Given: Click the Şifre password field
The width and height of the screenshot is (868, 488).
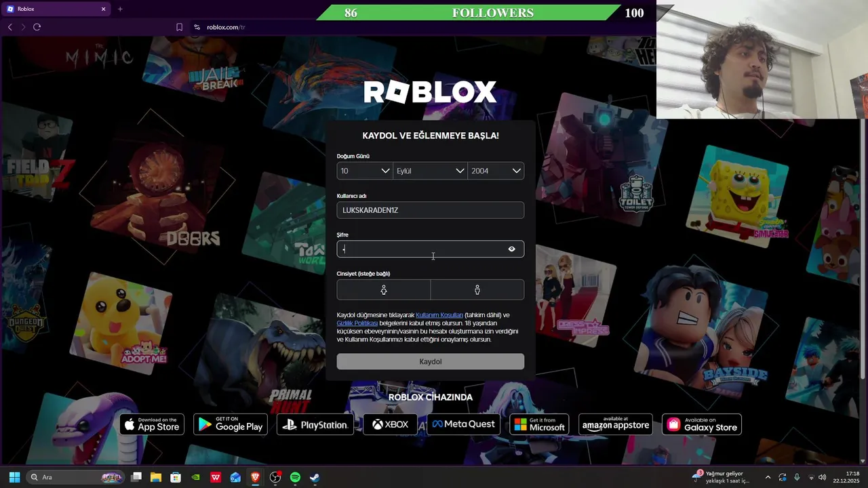Looking at the screenshot, I should point(431,249).
